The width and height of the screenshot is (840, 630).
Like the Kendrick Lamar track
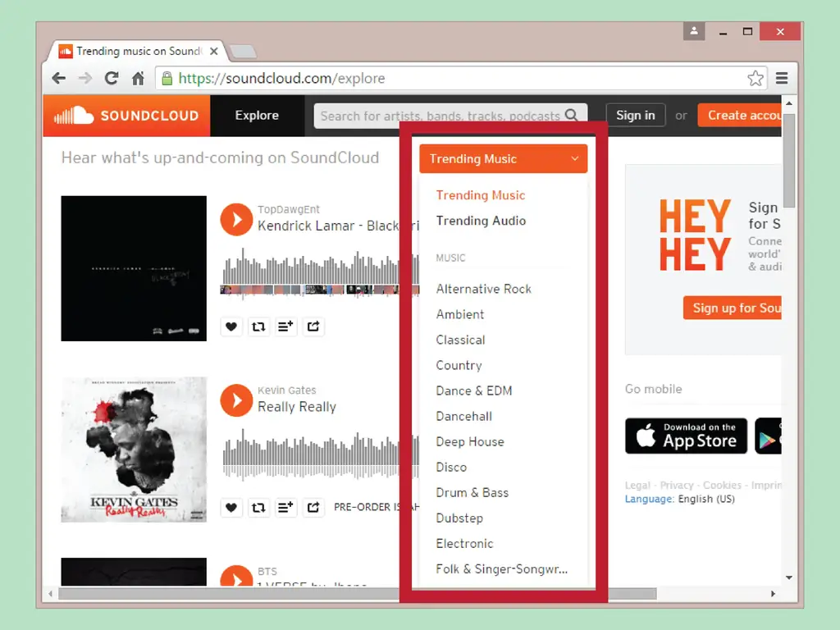click(231, 326)
